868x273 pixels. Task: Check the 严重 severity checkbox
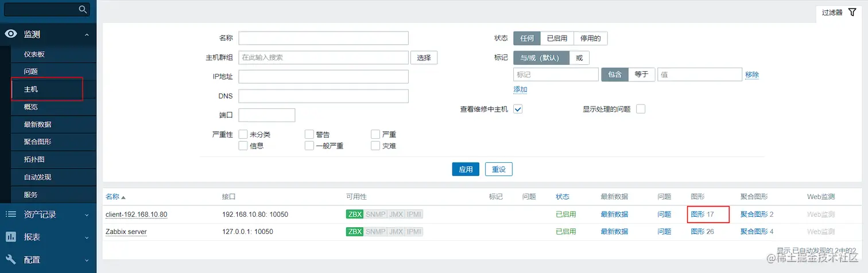pyautogui.click(x=375, y=134)
